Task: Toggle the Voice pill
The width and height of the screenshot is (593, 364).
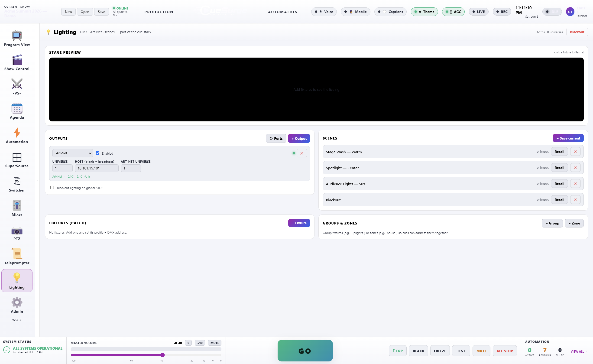Action: 324,12
